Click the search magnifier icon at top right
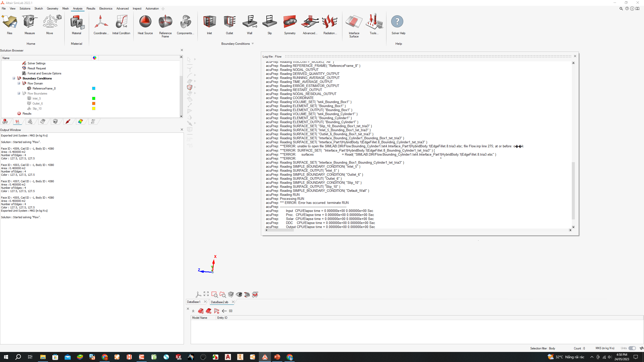Screen dimensions: 644x362 (x=621, y=9)
